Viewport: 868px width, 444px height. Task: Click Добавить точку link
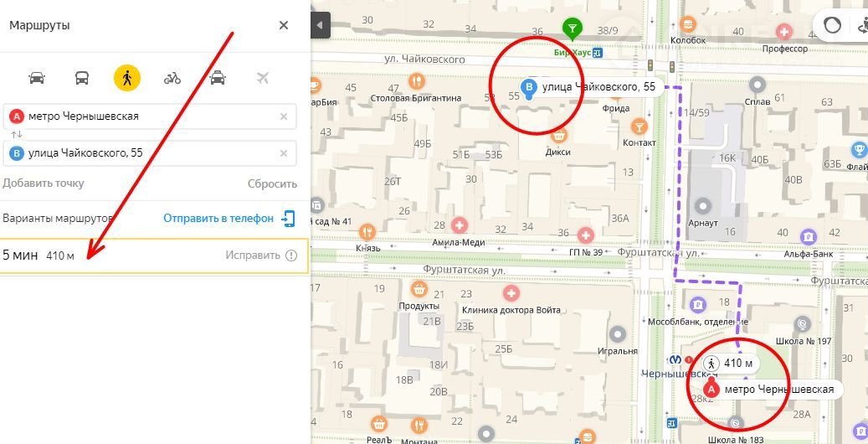coord(43,183)
